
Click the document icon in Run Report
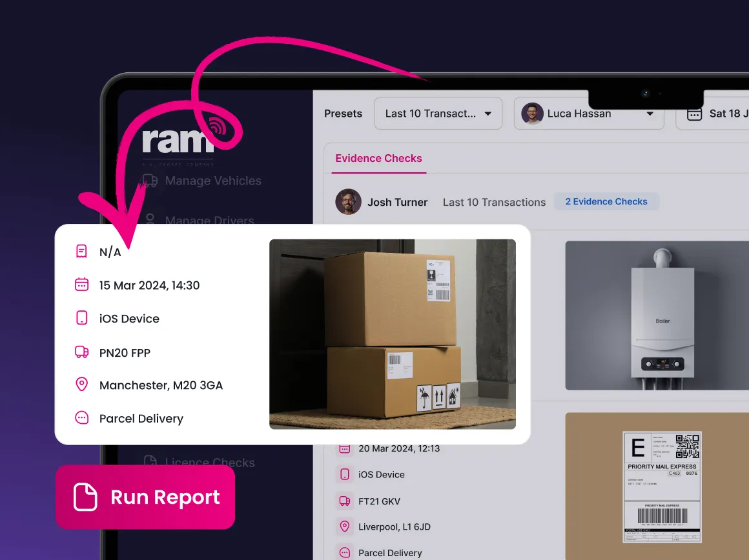85,497
